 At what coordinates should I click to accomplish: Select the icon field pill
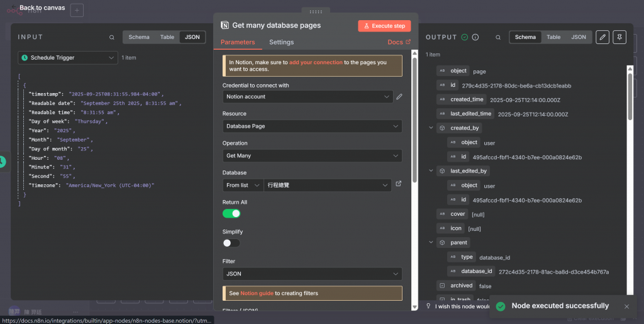pos(450,228)
